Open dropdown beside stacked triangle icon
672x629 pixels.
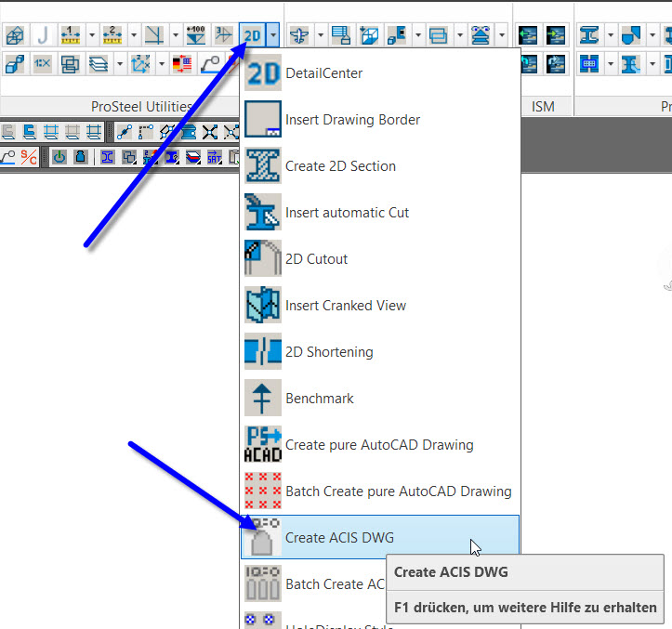tap(502, 34)
